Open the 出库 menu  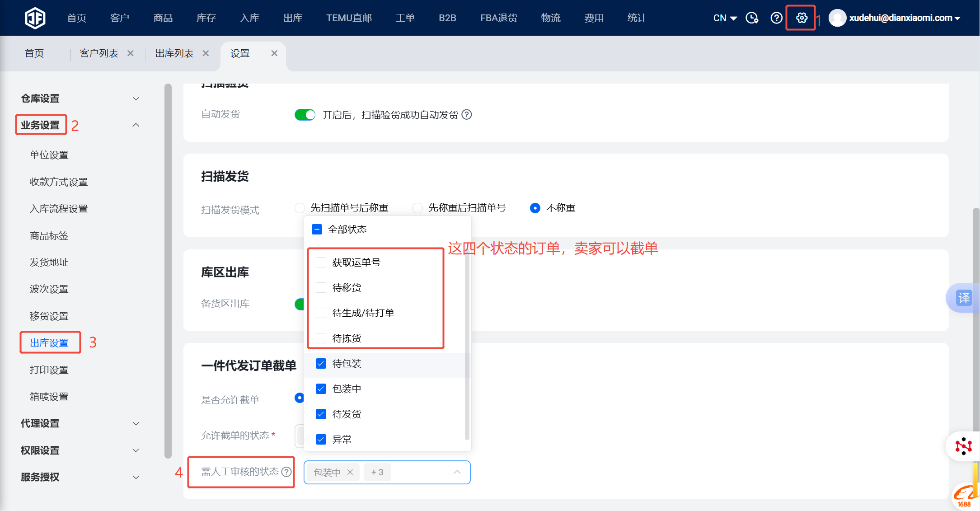point(293,18)
